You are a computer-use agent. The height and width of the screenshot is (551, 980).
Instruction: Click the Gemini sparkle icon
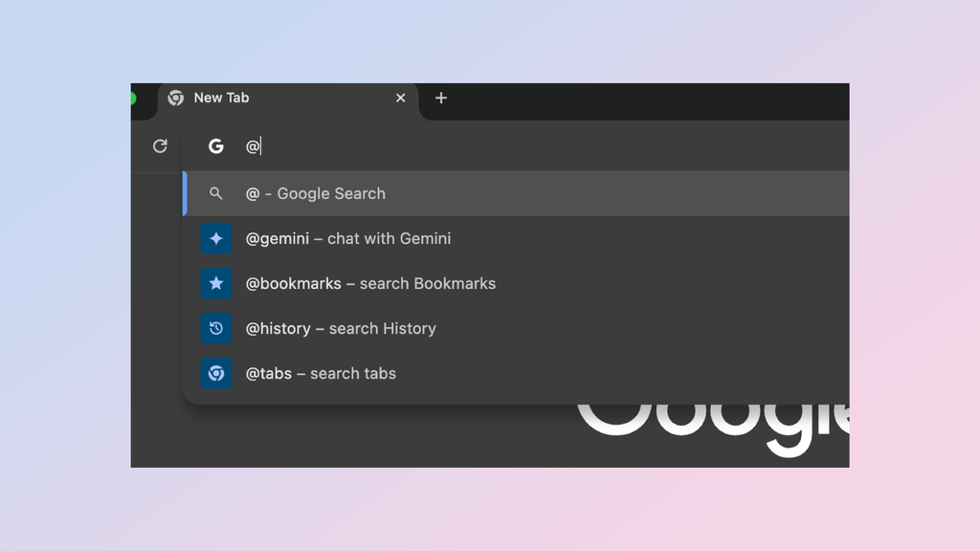pos(216,238)
